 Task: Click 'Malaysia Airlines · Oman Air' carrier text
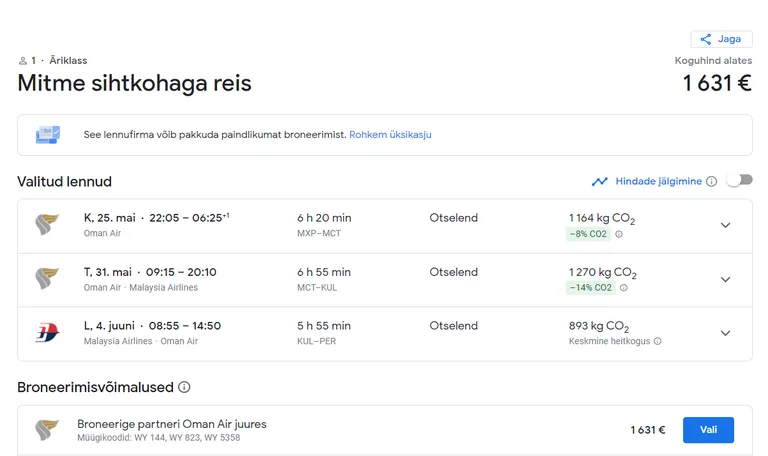[141, 341]
